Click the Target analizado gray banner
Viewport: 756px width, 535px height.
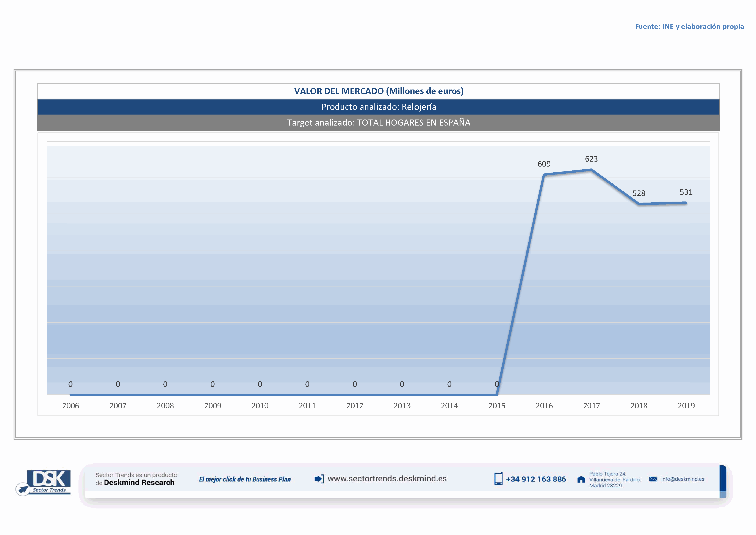pyautogui.click(x=379, y=123)
